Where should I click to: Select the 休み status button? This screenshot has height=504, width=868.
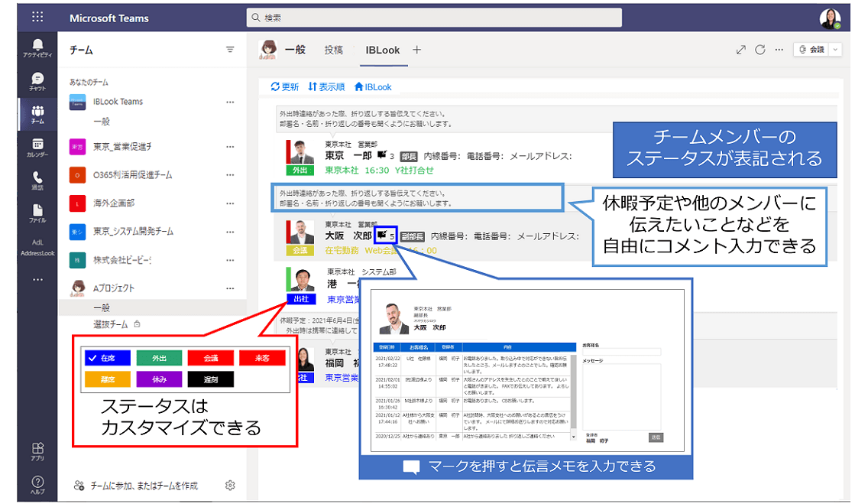(x=159, y=378)
